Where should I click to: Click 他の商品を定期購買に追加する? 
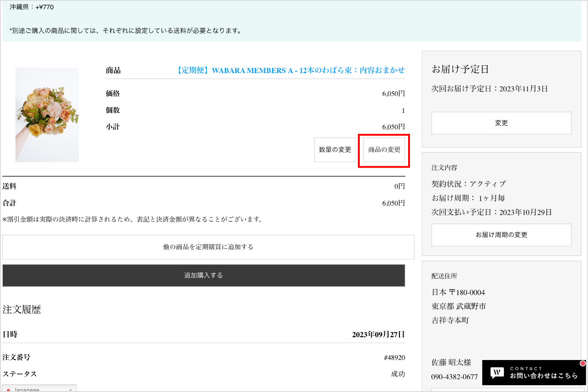click(x=208, y=247)
